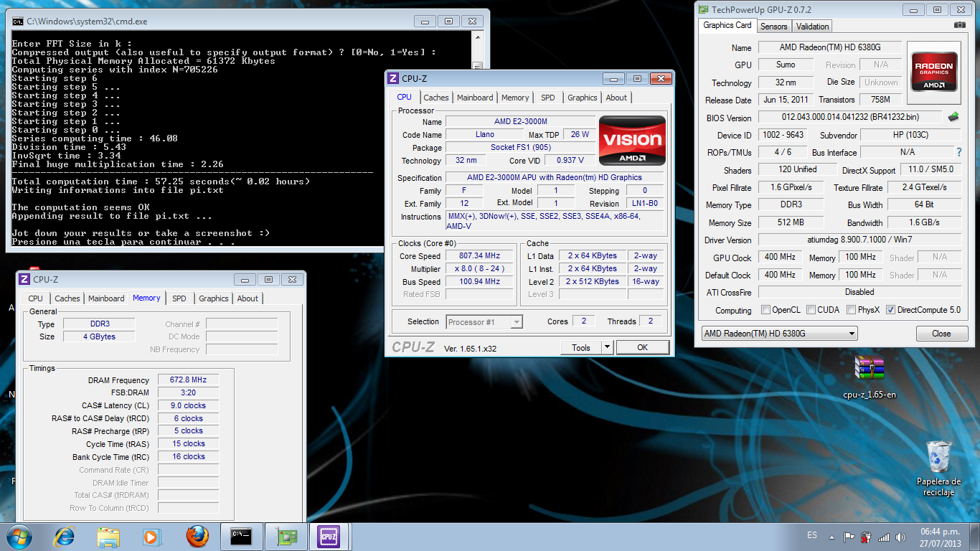
Task: Switch to the Validation tab in GPU-Z
Action: (812, 27)
